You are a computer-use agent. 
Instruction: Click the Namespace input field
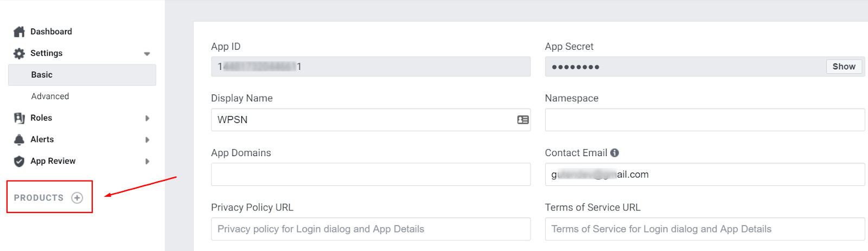pyautogui.click(x=704, y=120)
